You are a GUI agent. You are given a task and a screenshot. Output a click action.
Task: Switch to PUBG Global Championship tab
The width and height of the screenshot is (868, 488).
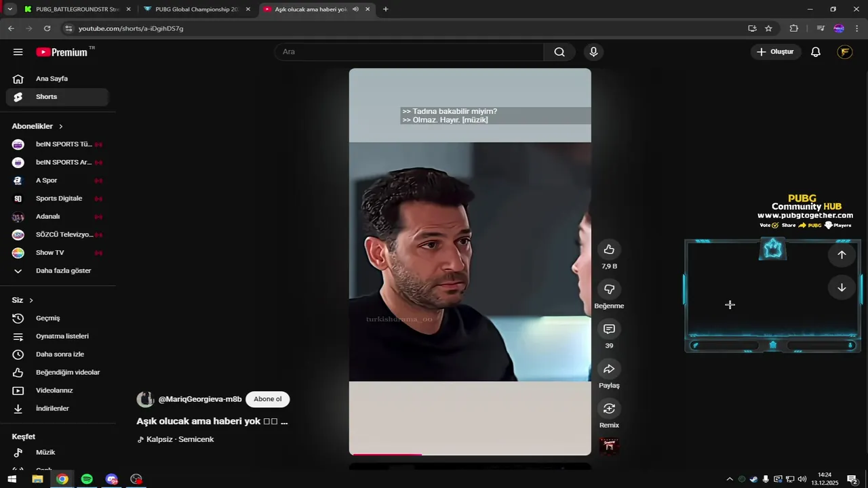[x=195, y=9]
